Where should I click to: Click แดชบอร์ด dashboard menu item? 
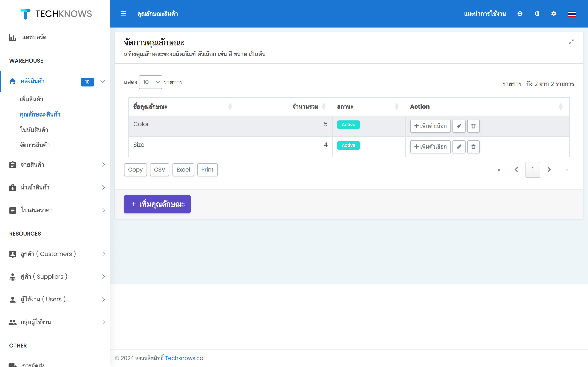coord(34,37)
